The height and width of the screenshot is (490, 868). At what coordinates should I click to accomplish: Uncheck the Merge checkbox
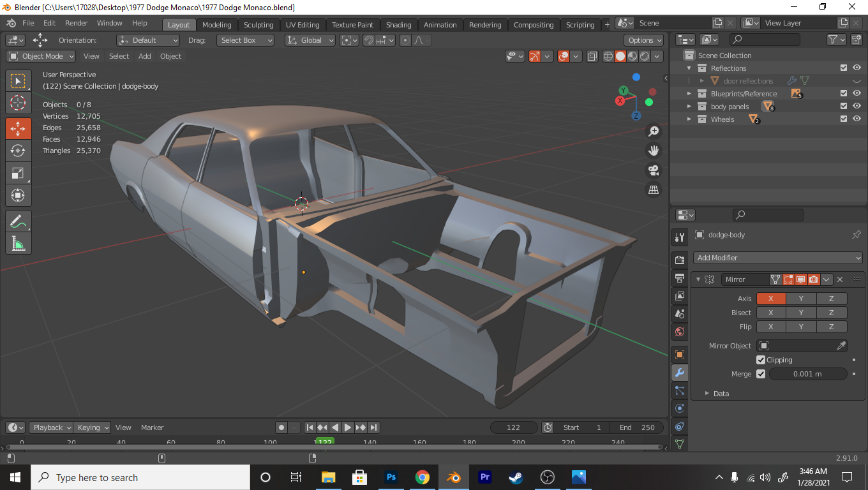click(x=761, y=374)
